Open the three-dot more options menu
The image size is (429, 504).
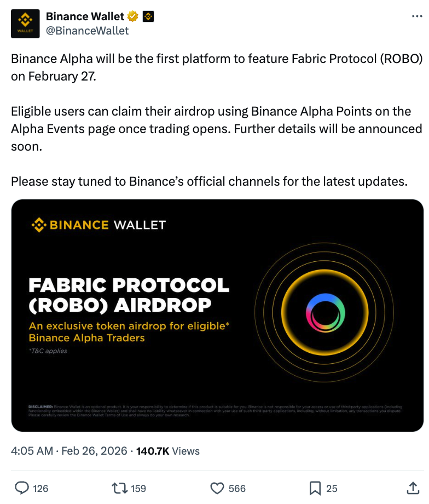[417, 16]
